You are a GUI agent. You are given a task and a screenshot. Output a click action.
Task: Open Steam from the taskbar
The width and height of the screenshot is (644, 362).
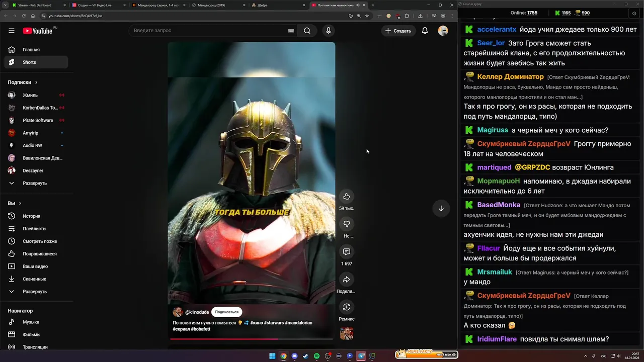(305, 356)
